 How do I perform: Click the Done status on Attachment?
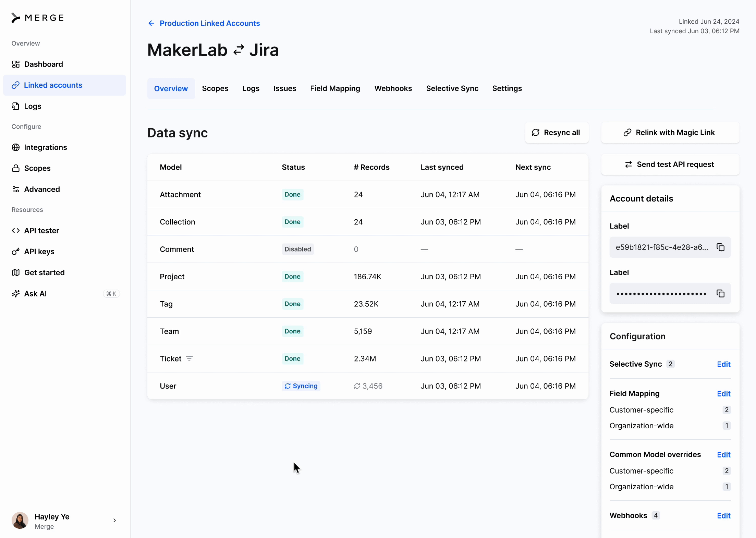point(293,195)
